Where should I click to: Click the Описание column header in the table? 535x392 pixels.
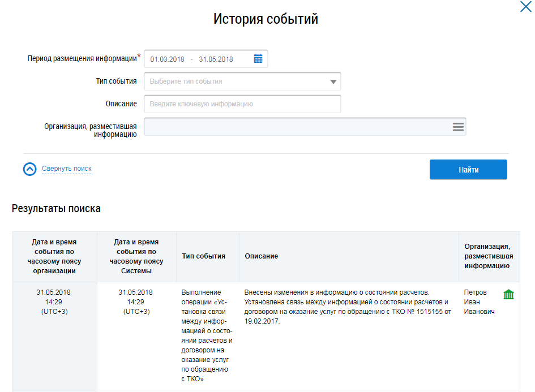(261, 256)
